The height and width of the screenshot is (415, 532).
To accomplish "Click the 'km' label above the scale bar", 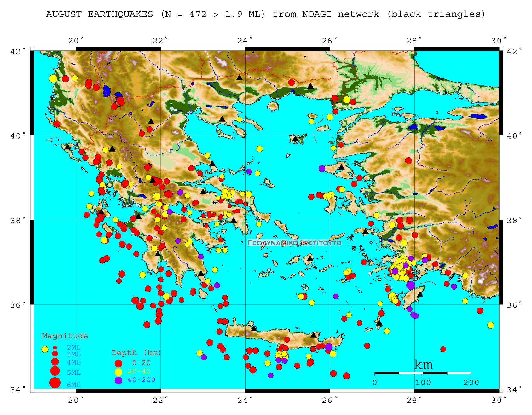I will (x=423, y=365).
